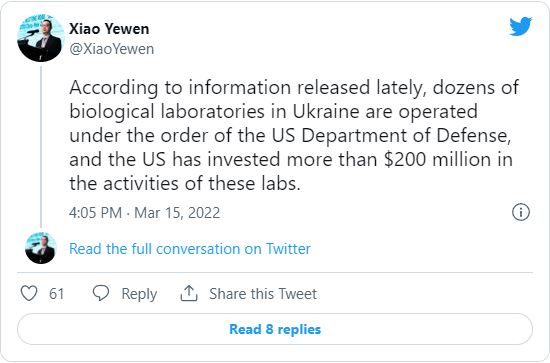Click the @XiaoYewen handle
The height and width of the screenshot is (363, 550).
click(112, 49)
